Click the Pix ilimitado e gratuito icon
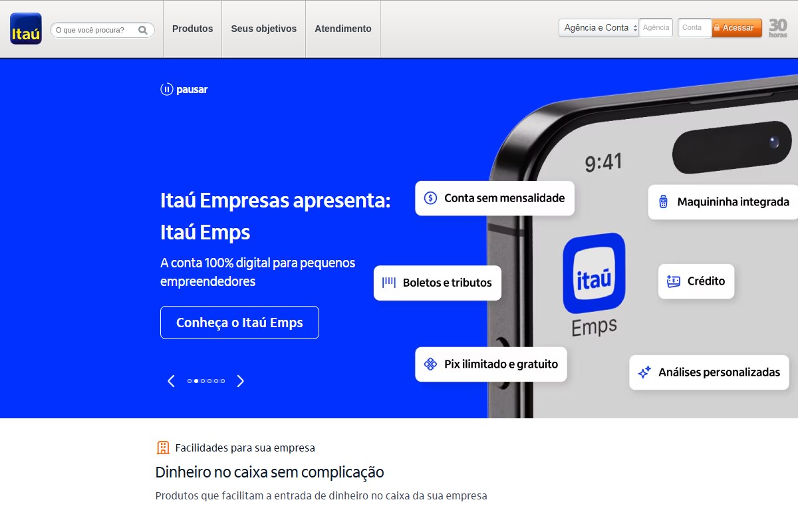The width and height of the screenshot is (798, 532). 430,364
